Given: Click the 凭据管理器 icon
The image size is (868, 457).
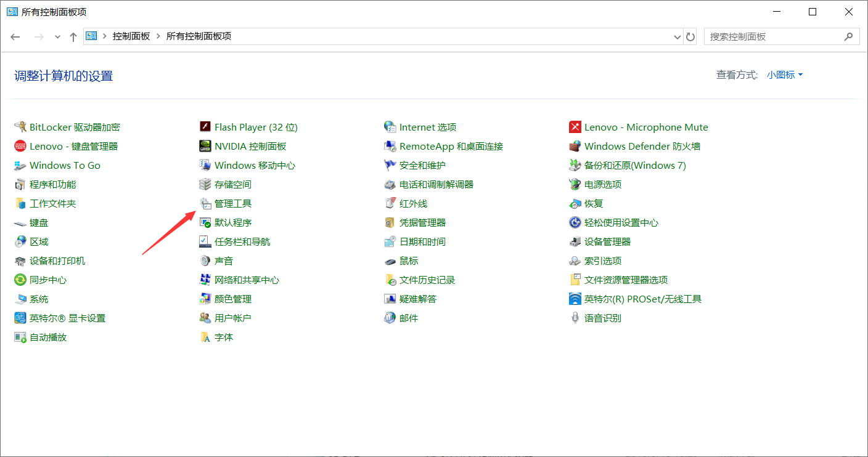Looking at the screenshot, I should pos(390,222).
